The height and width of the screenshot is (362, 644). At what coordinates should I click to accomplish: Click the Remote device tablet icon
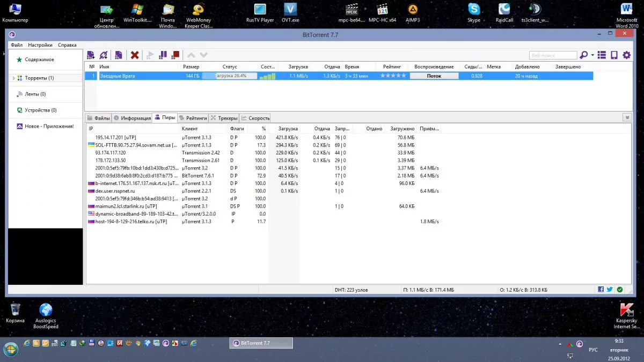pyautogui.click(x=614, y=55)
